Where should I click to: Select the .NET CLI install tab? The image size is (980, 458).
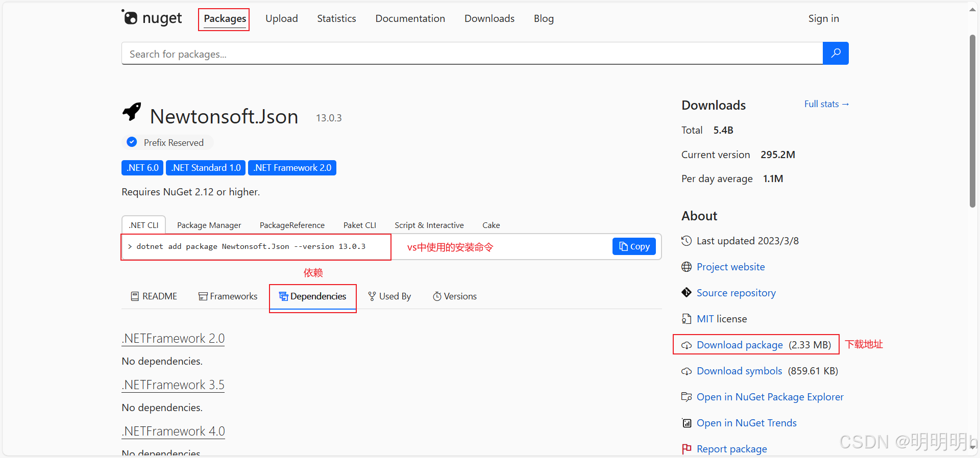pos(143,225)
